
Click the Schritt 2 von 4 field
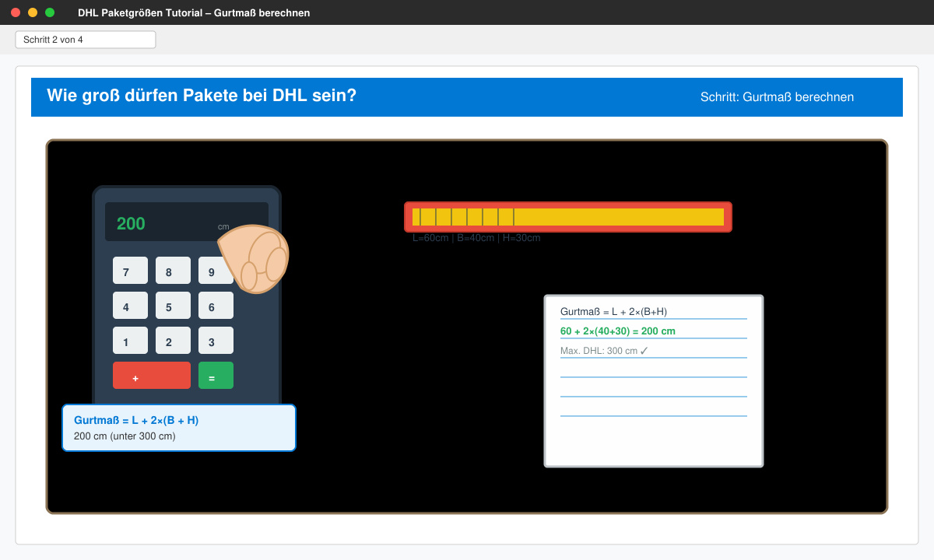coord(86,40)
